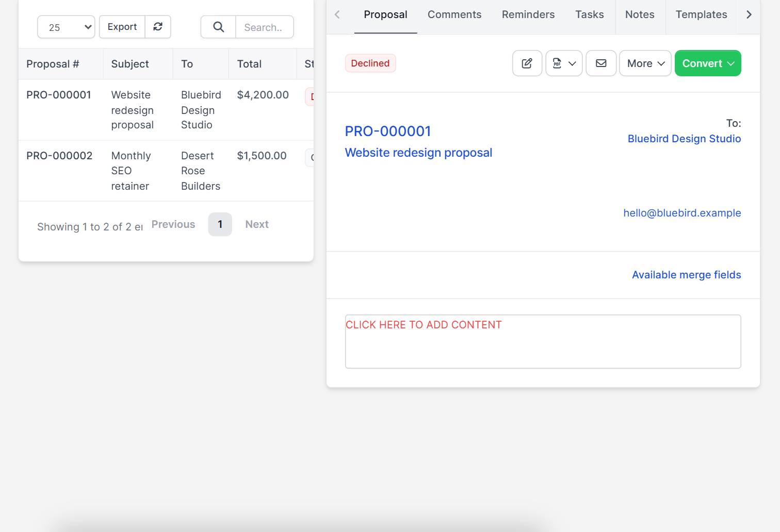This screenshot has width=780, height=532.
Task: Click the refresh table icon
Action: [158, 27]
